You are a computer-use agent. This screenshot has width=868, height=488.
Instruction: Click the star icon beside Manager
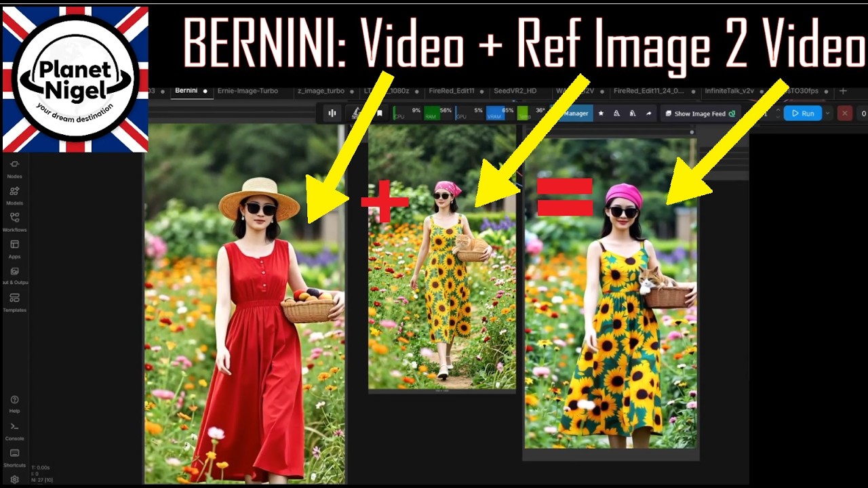click(601, 113)
